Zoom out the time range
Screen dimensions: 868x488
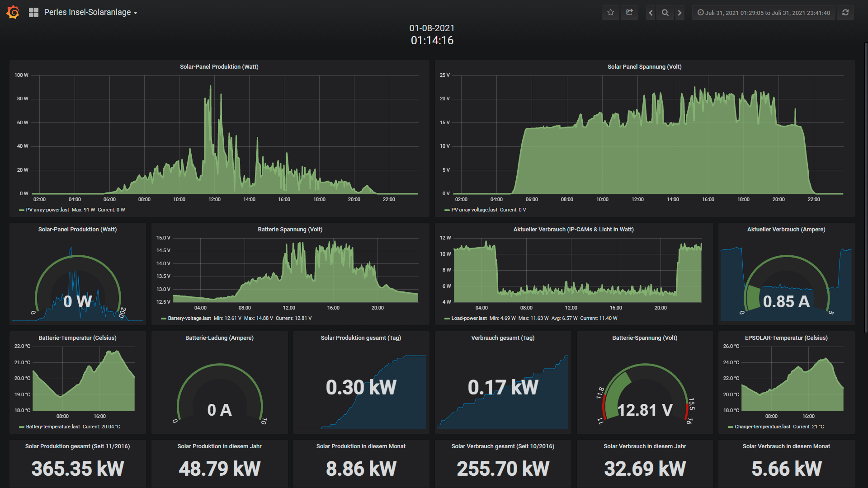coord(665,13)
